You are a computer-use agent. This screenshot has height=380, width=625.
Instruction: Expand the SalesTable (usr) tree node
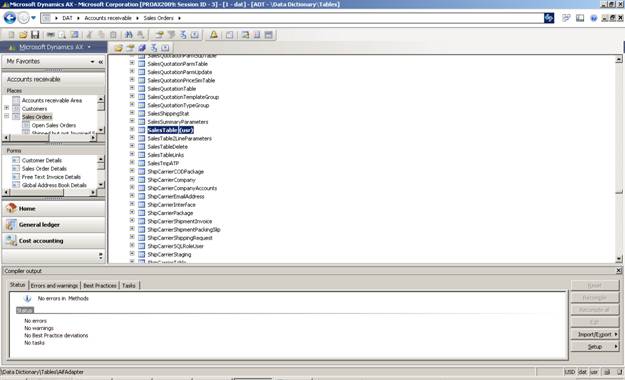click(x=132, y=130)
